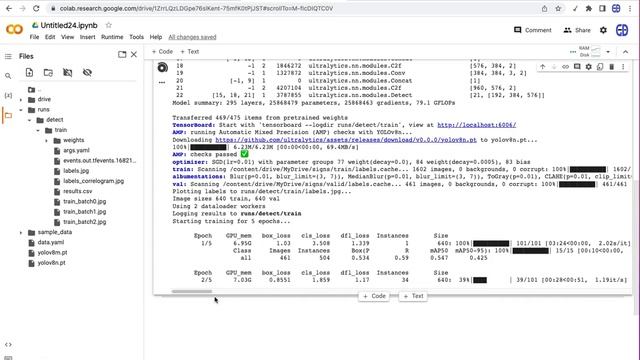640x360 pixels.
Task: Select the Files sidebar icon
Action: click(8, 116)
